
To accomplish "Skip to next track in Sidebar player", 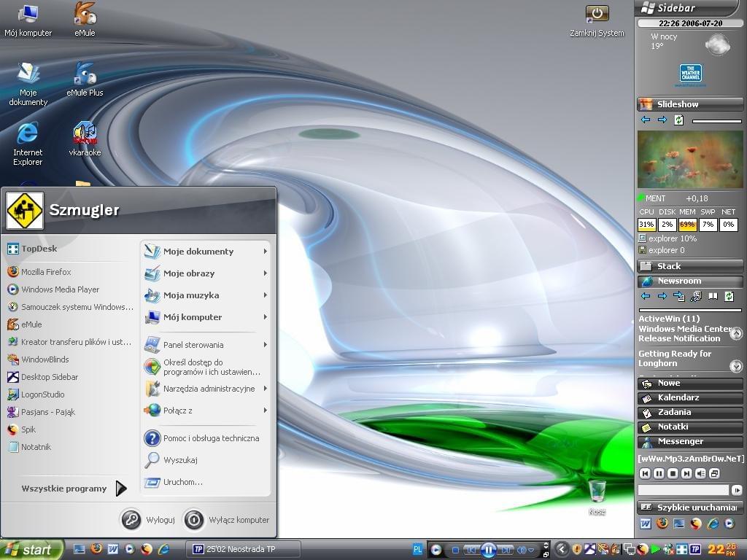I will tap(686, 473).
